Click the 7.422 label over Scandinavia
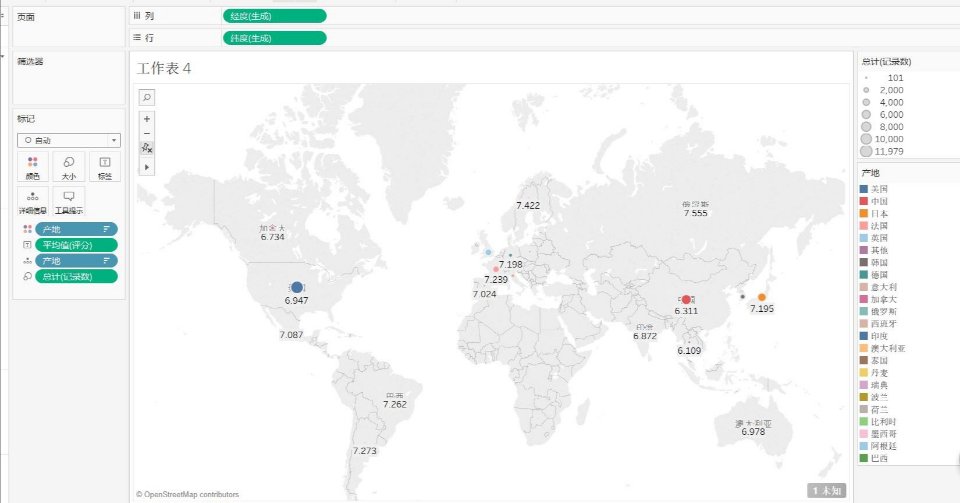This screenshot has height=503, width=960. tap(528, 206)
